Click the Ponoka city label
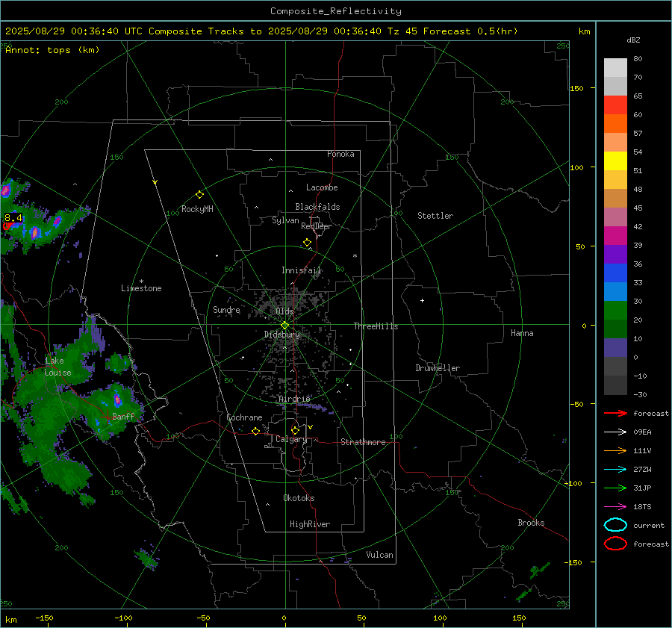Screen dimensions: 672x628 click(x=340, y=154)
